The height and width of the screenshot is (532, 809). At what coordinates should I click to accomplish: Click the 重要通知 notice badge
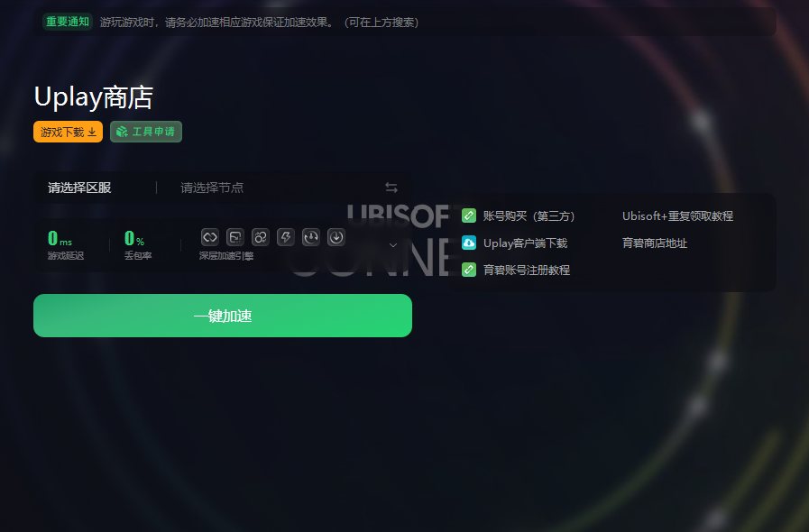tap(68, 22)
